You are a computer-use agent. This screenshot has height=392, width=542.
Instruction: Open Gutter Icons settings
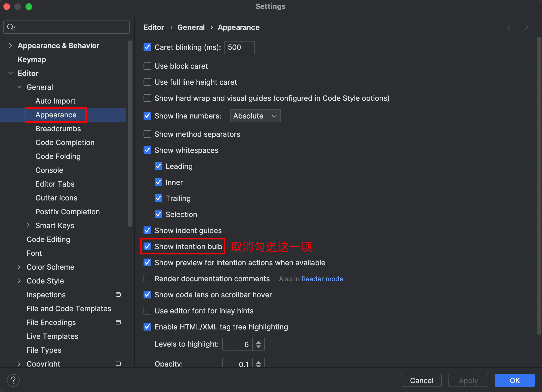tap(56, 198)
